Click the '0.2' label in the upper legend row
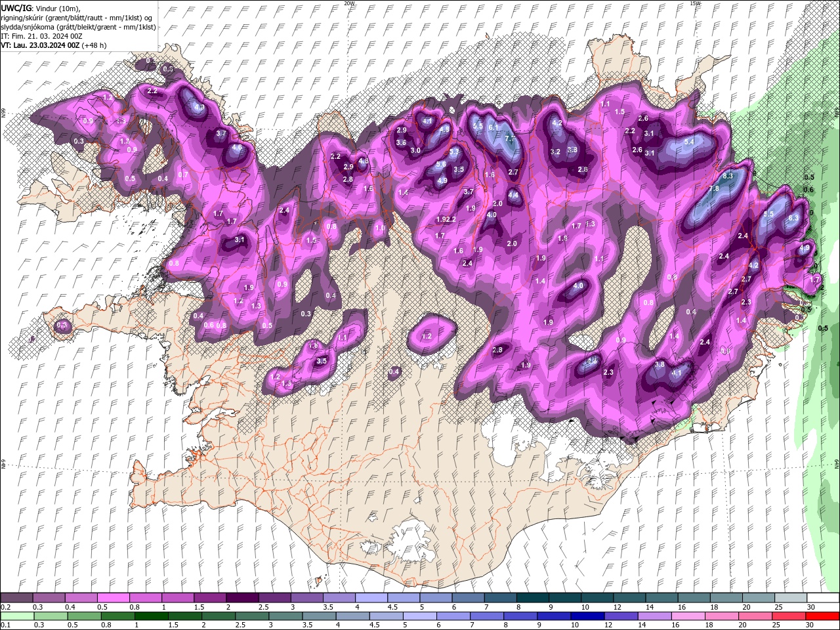The height and width of the screenshot is (630, 840). (x=5, y=607)
